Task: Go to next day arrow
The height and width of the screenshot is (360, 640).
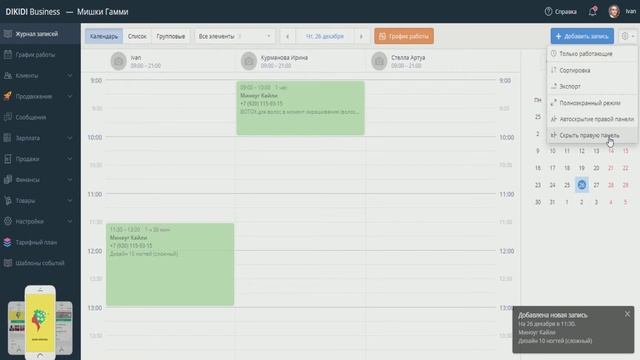Action: pyautogui.click(x=361, y=36)
